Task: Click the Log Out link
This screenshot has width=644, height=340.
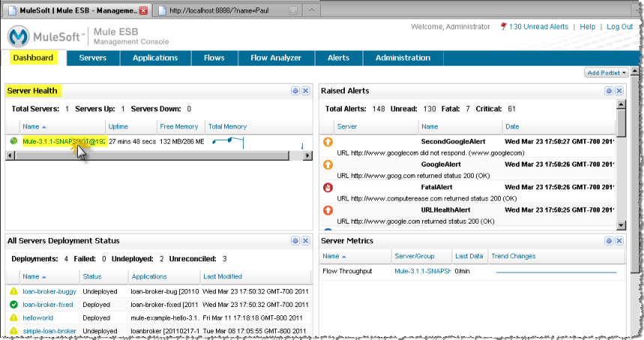Action: pyautogui.click(x=620, y=27)
